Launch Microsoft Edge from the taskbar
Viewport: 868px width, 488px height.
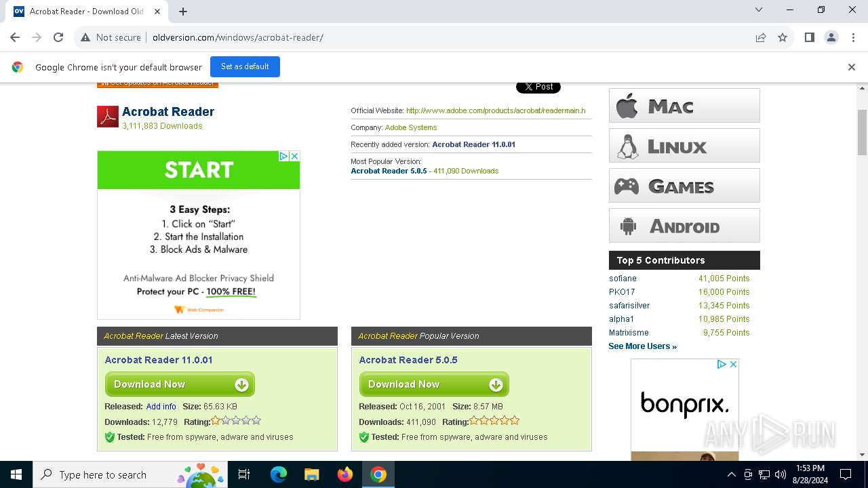coord(279,474)
